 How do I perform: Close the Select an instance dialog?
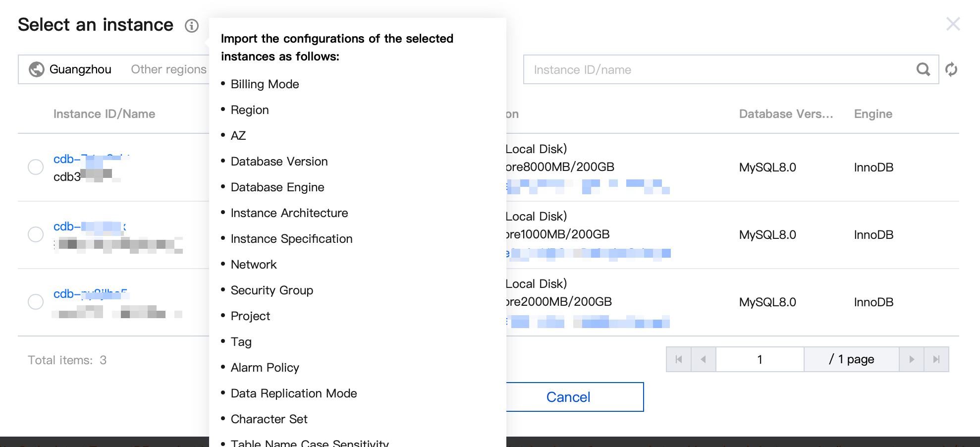coord(953,24)
